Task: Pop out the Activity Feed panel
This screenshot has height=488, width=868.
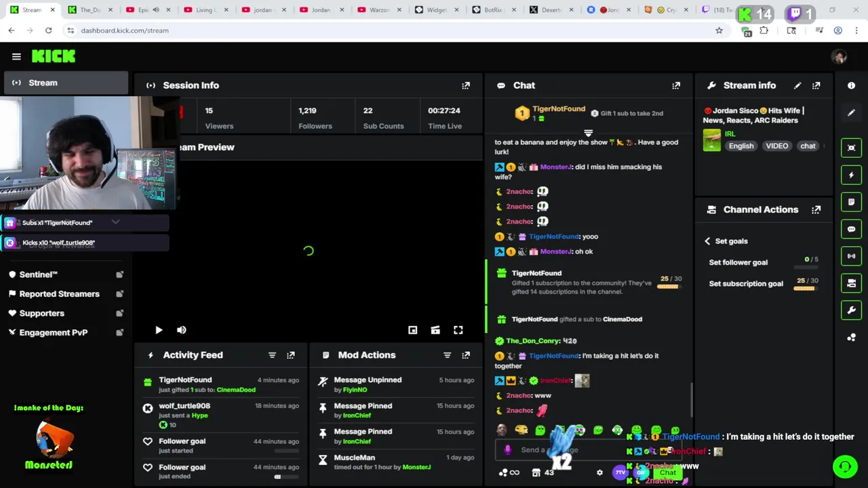Action: 291,355
